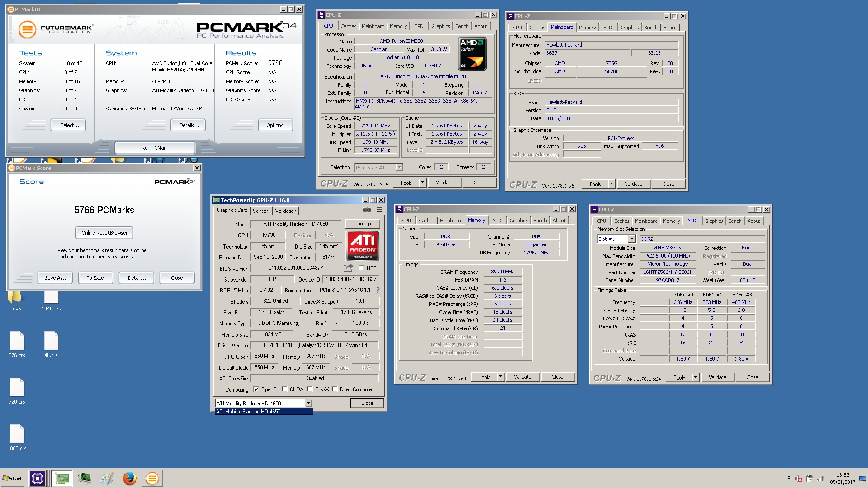Click the Save As... button
This screenshot has height=488, width=868.
56,278
